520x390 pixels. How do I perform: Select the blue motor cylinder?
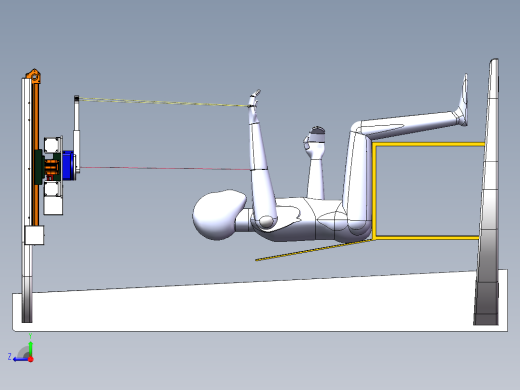(68, 165)
